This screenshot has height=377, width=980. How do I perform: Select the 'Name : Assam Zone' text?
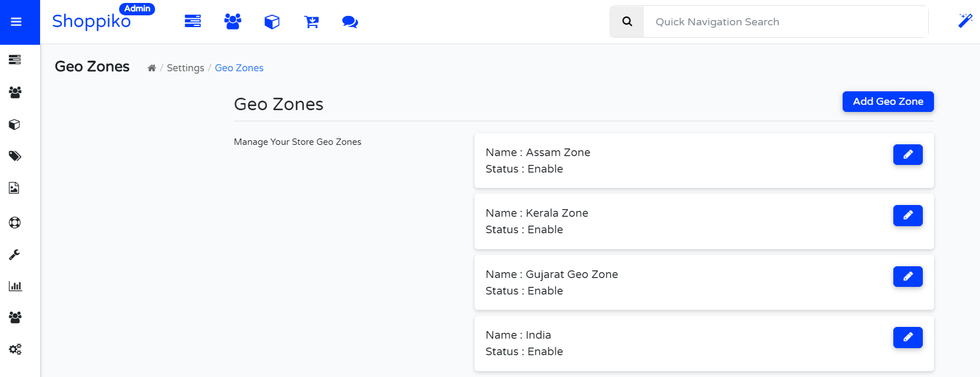tap(538, 153)
